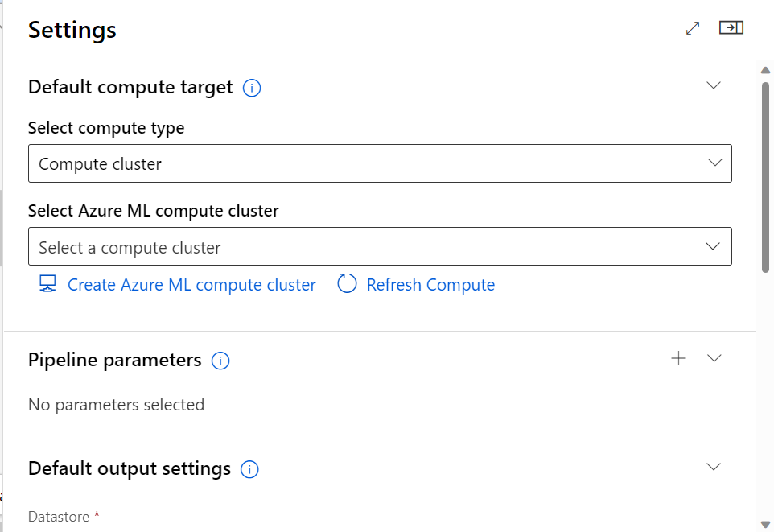Close the Settings side panel using arrow-box icon
This screenshot has height=532, width=774.
point(731,28)
